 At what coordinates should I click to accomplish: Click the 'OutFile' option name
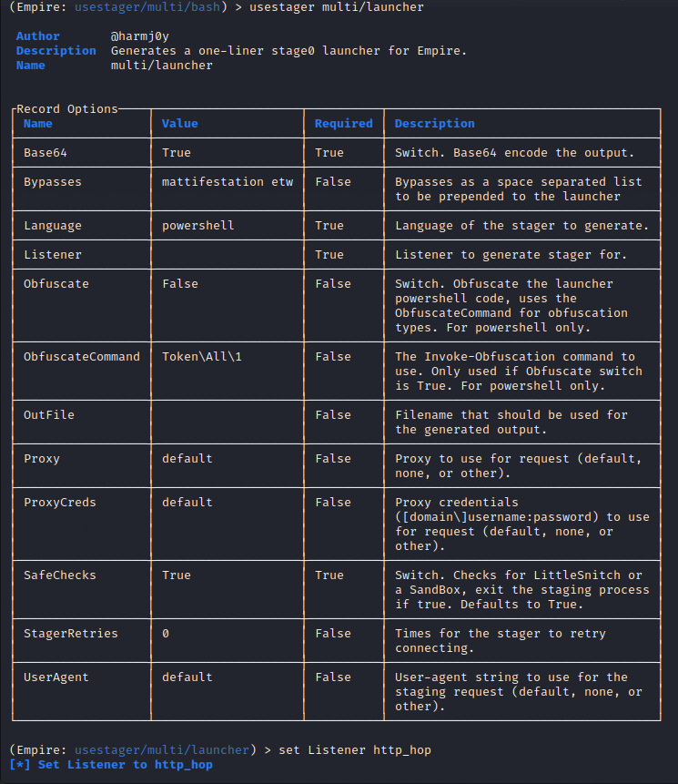pos(49,415)
